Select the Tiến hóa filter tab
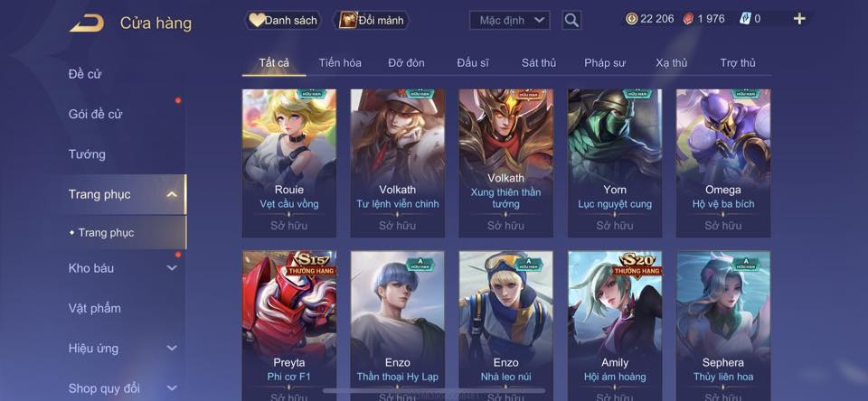The width and height of the screenshot is (868, 401). [340, 63]
